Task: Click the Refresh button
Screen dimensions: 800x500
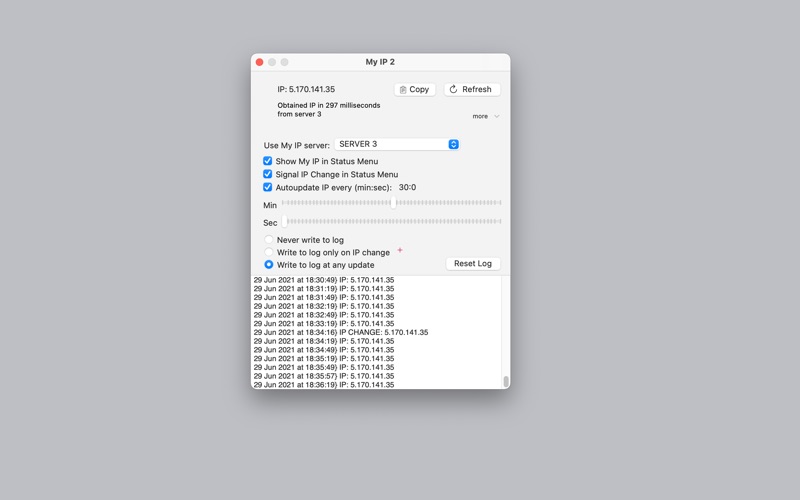Action: click(x=472, y=89)
